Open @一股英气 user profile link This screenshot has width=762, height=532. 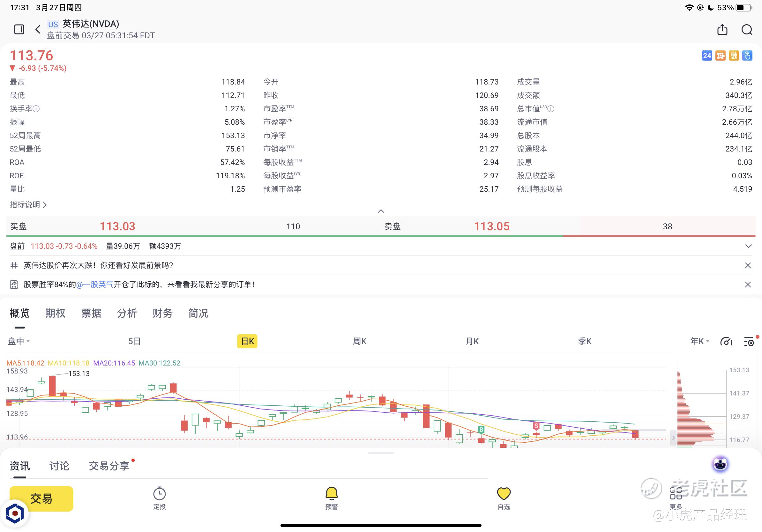coord(95,284)
